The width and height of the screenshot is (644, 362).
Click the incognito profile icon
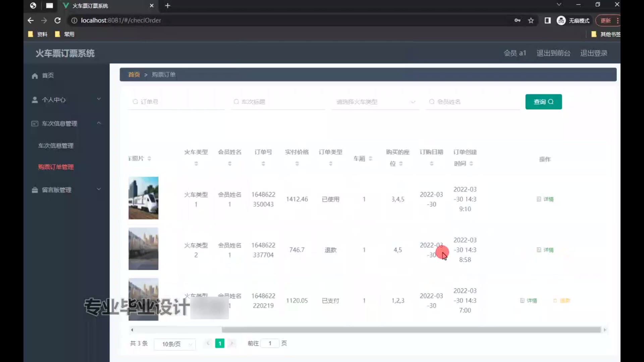click(561, 20)
